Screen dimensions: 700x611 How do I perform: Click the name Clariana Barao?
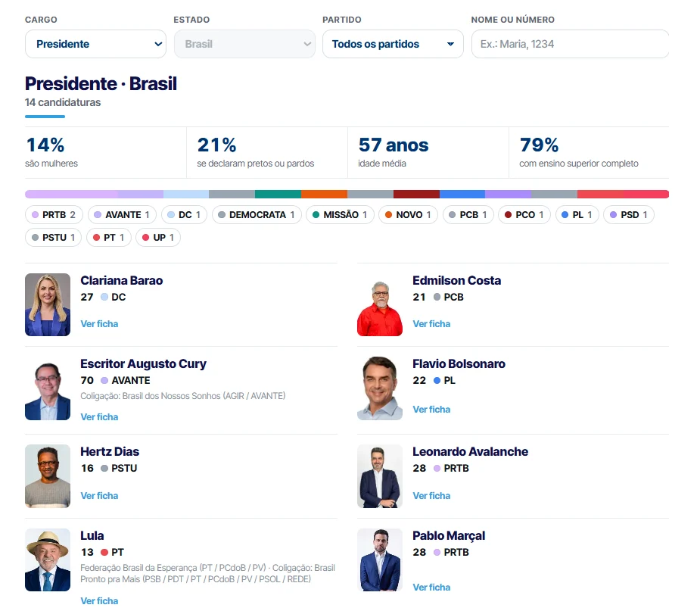coord(121,280)
